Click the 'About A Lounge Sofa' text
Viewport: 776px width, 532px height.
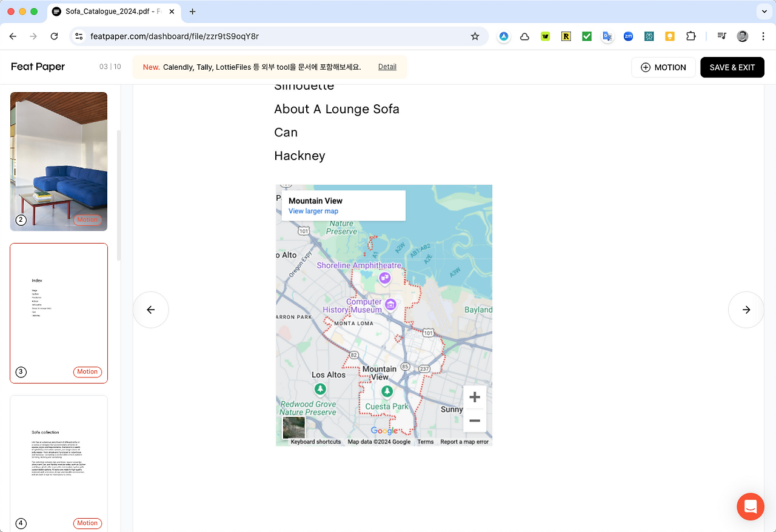click(336, 109)
